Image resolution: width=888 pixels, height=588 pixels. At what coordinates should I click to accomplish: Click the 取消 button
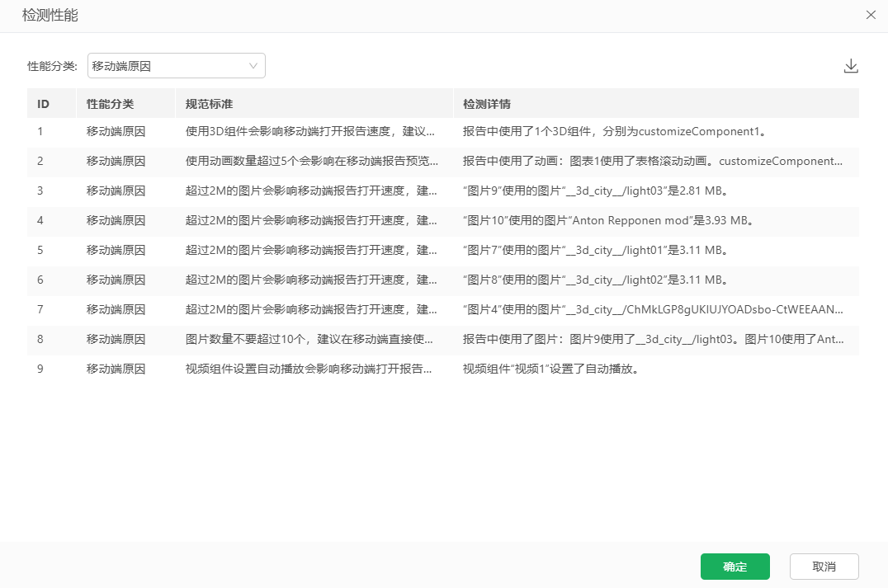(824, 567)
